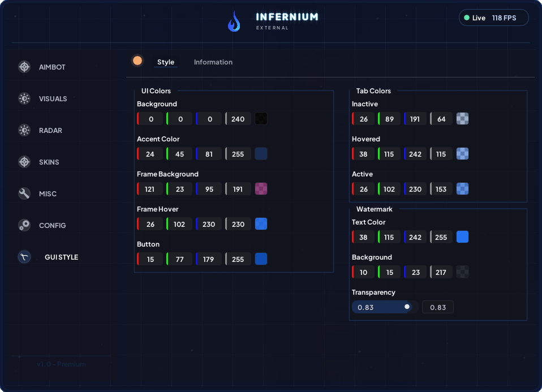Screen dimensions: 542x392
Task: Click the v1.0 – Premium version label
Action: point(61,364)
